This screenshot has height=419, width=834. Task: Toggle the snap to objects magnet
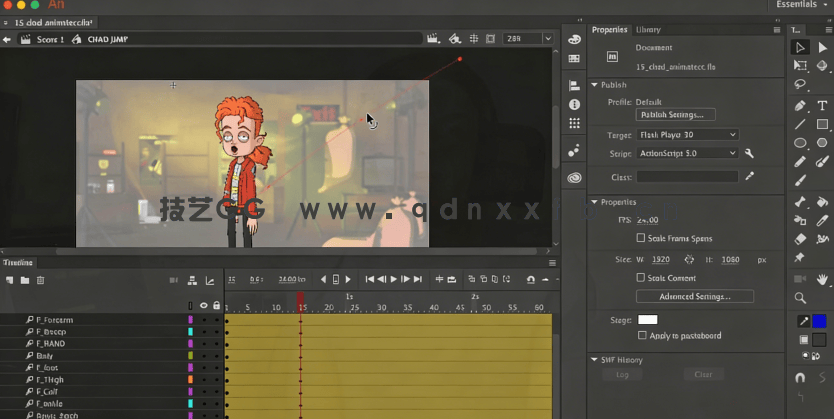(x=799, y=378)
